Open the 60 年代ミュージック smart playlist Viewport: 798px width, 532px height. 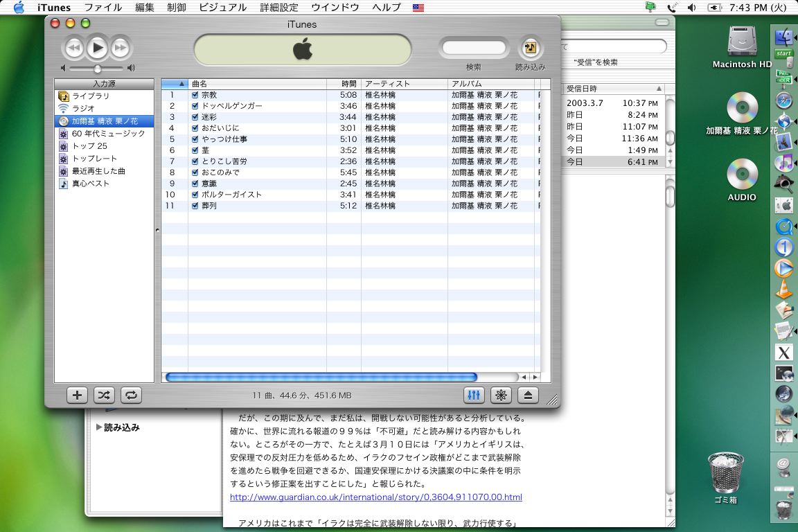[x=104, y=134]
